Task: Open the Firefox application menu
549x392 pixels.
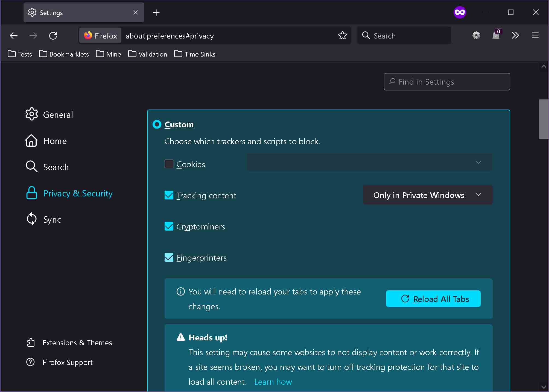Action: point(535,35)
